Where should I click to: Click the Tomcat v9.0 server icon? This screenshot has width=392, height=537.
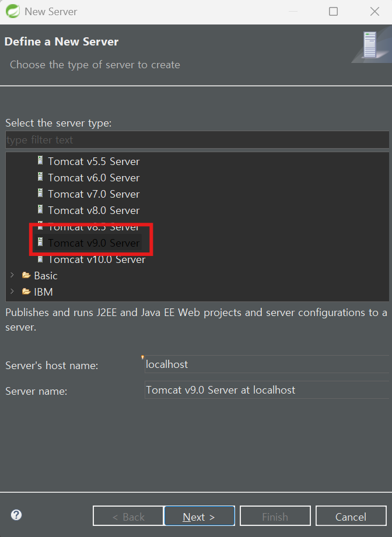pyautogui.click(x=40, y=242)
